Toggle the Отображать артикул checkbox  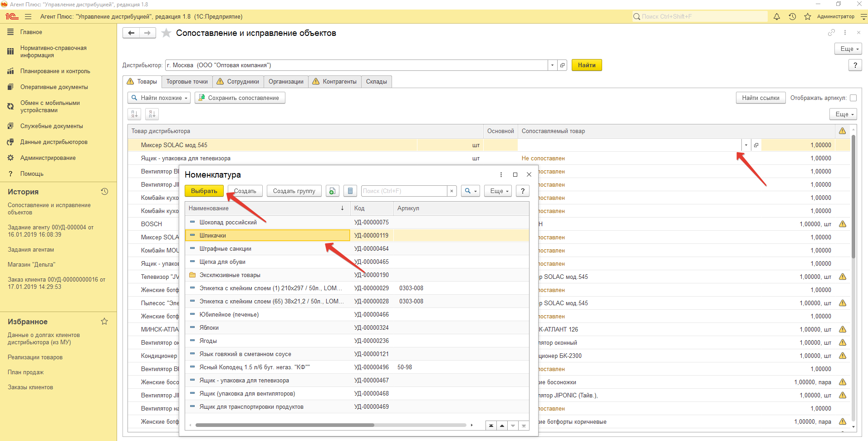click(853, 98)
